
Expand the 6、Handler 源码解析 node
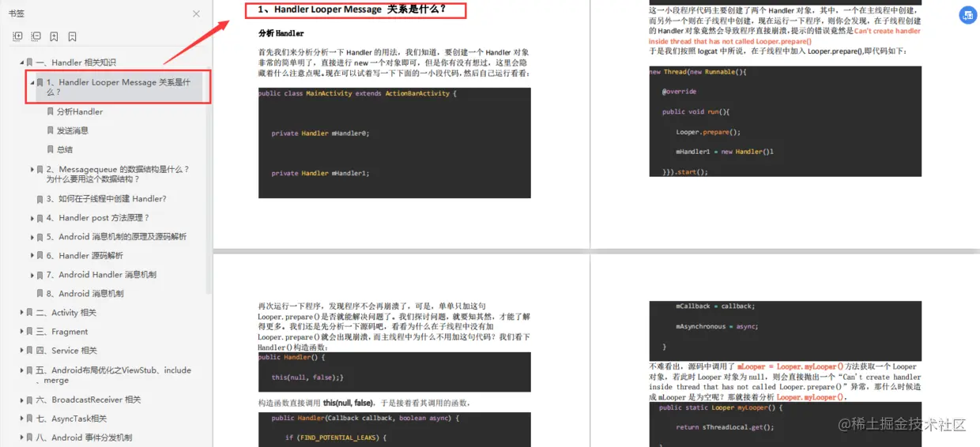tap(32, 256)
